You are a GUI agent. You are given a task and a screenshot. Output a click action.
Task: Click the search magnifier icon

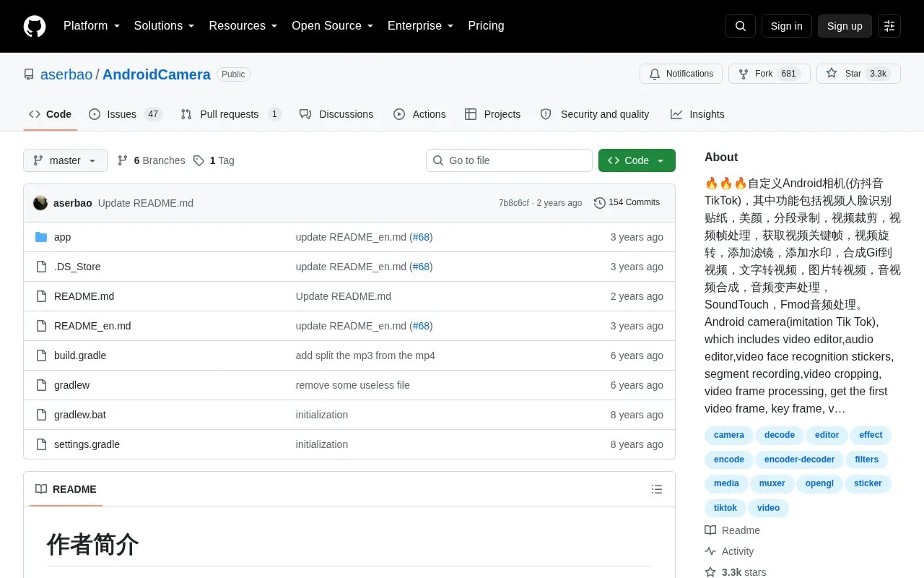[x=741, y=26]
